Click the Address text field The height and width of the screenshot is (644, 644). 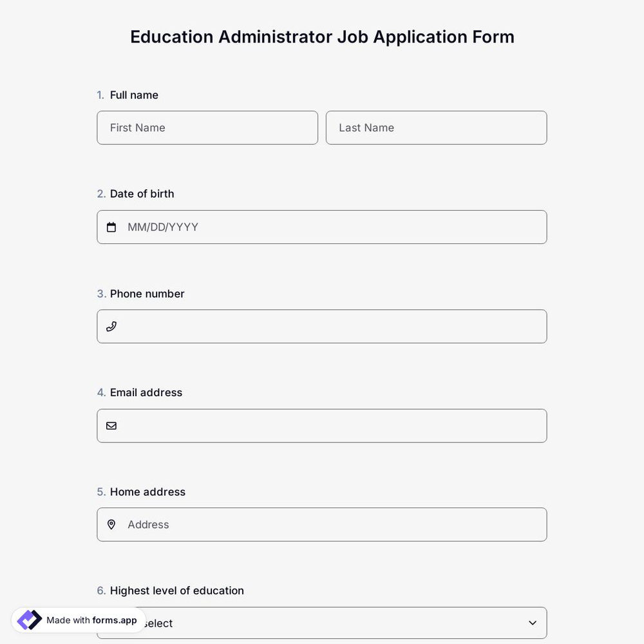[322, 524]
